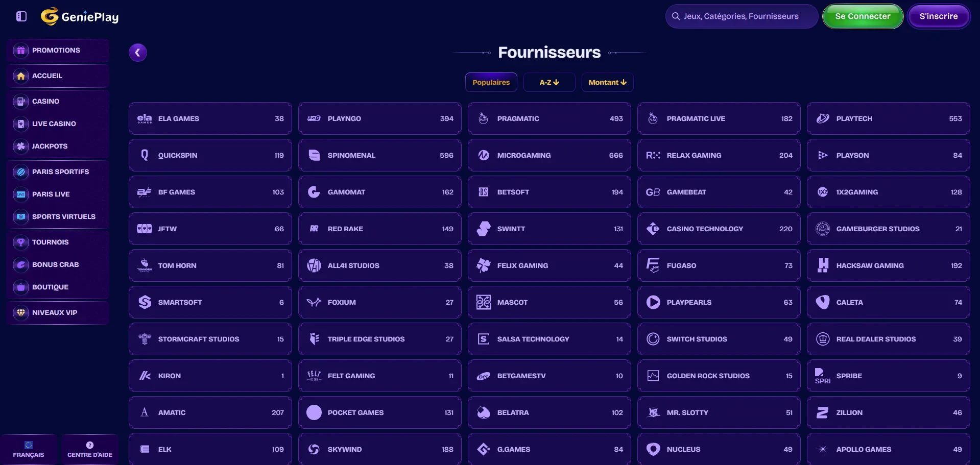The height and width of the screenshot is (465, 980).
Task: Open Swintt provider card
Action: tap(549, 229)
